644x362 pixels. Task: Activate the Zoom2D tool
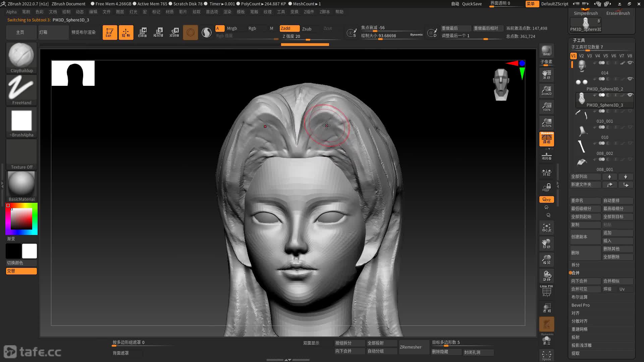(x=546, y=90)
